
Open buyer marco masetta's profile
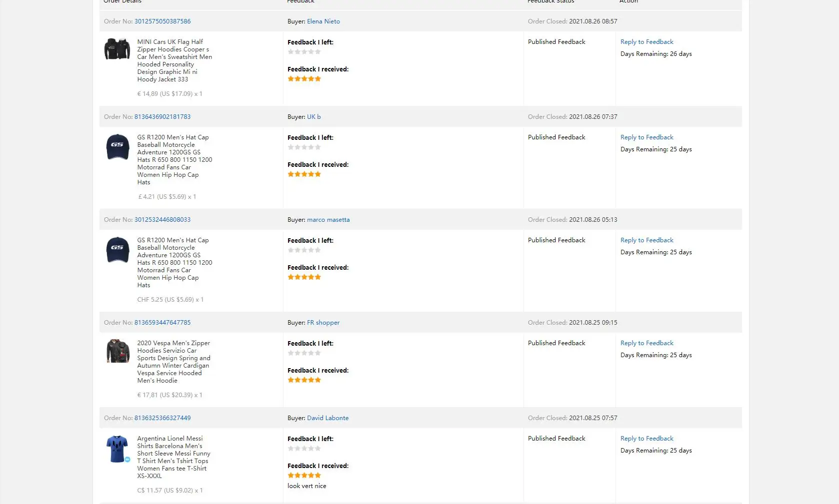click(x=328, y=220)
